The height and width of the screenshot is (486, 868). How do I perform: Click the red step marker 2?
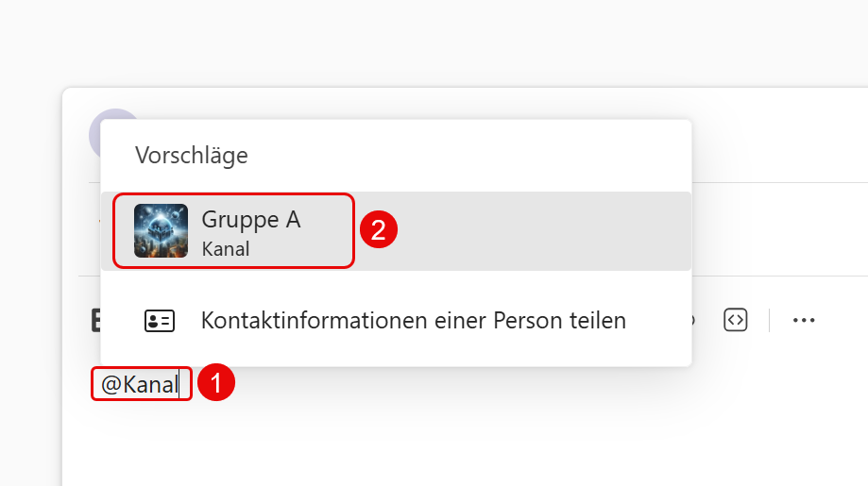pos(379,229)
